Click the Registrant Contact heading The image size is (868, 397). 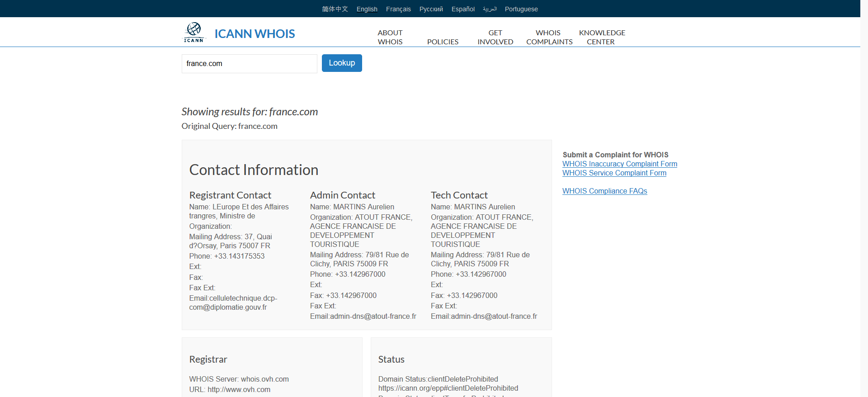230,195
